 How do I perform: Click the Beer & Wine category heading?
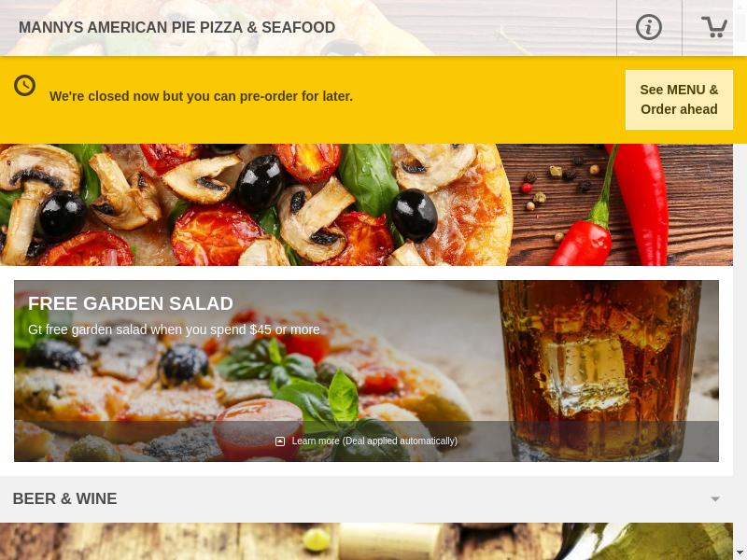(64, 498)
